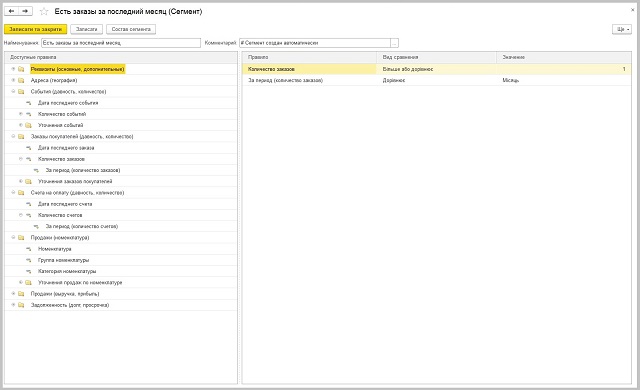Focus the Комментарий input field

[315, 43]
